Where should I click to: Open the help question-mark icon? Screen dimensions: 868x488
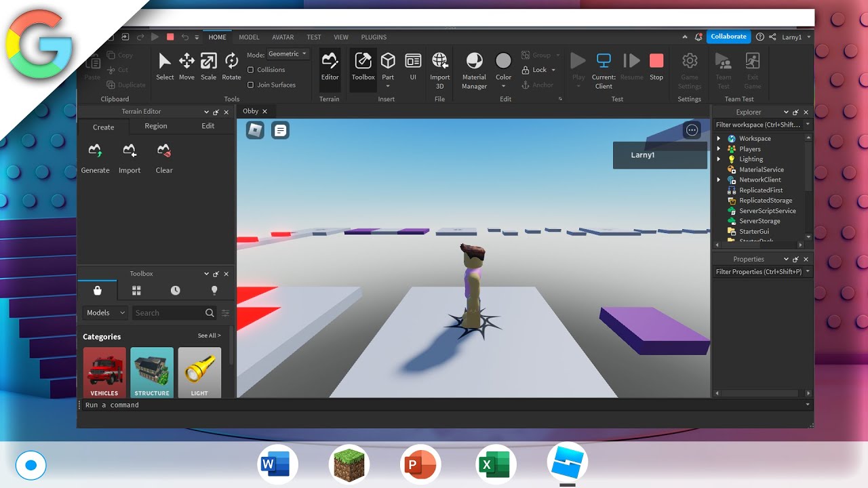[760, 37]
